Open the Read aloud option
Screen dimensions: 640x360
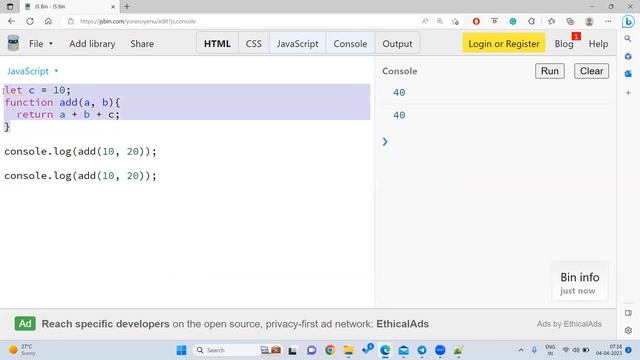click(x=424, y=21)
